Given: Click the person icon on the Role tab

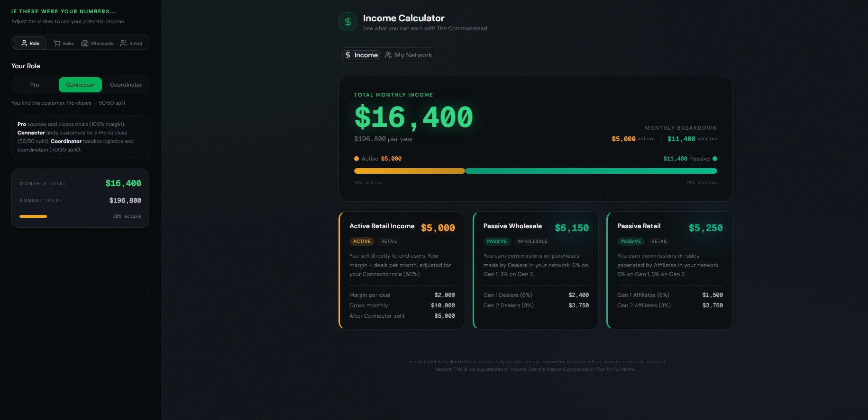Looking at the screenshot, I should click(x=24, y=43).
